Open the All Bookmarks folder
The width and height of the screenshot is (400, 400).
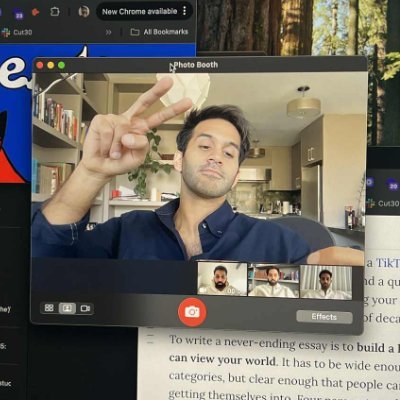tap(159, 32)
